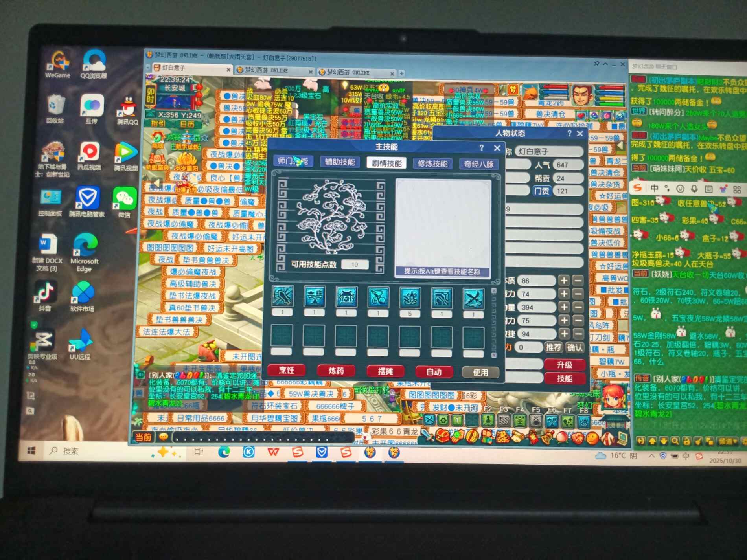Click the 烹饪 button
Image resolution: width=747 pixels, height=560 pixels.
[x=286, y=370]
